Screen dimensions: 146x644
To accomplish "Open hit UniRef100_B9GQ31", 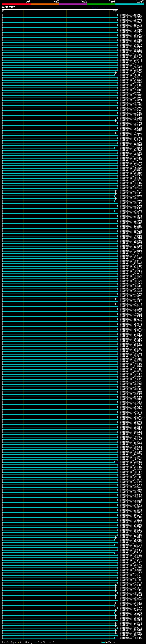I will pos(131,25).
